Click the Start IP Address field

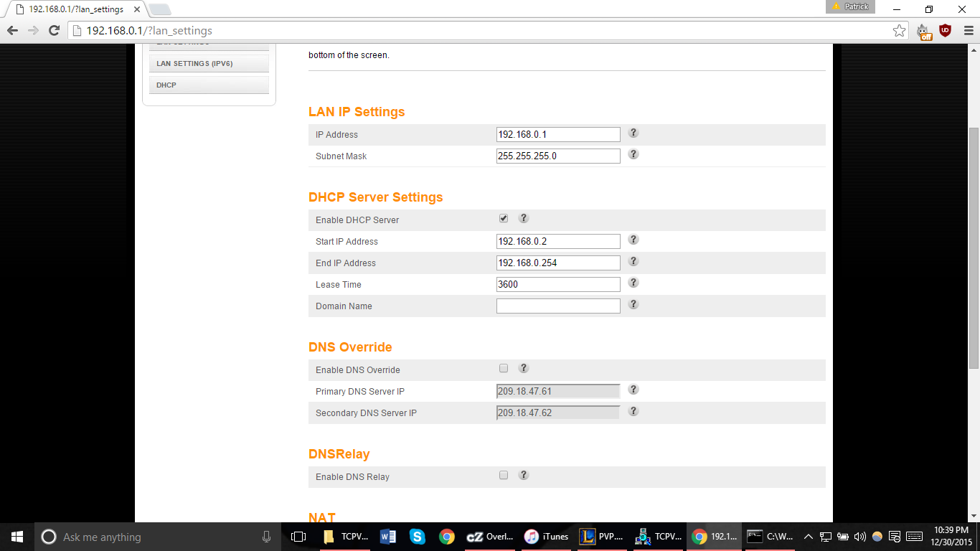tap(558, 241)
